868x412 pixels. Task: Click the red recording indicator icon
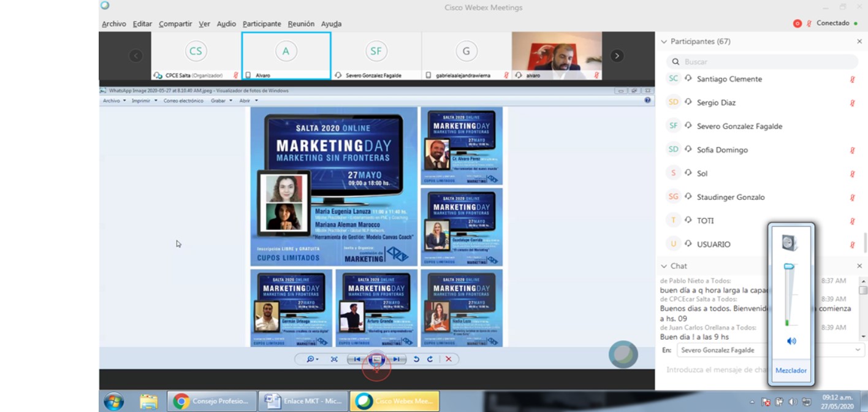[798, 23]
